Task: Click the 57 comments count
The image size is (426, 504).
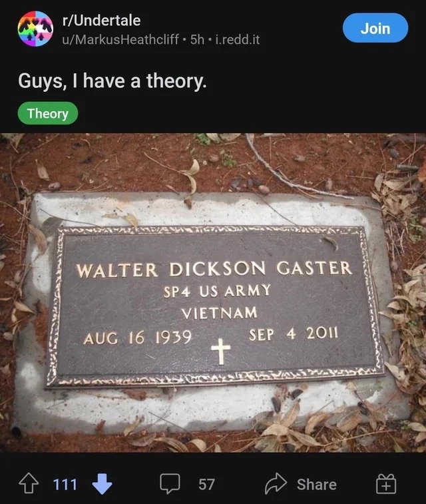Action: point(206,484)
